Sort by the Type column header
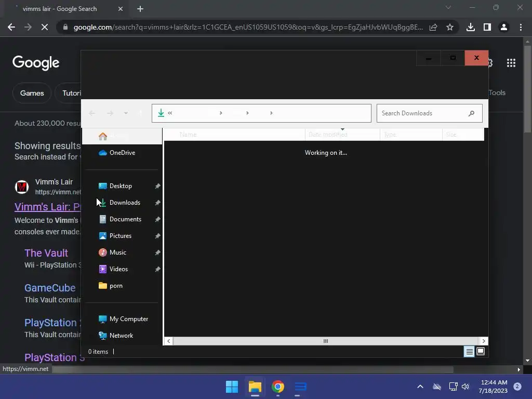The height and width of the screenshot is (399, 532). click(411, 135)
